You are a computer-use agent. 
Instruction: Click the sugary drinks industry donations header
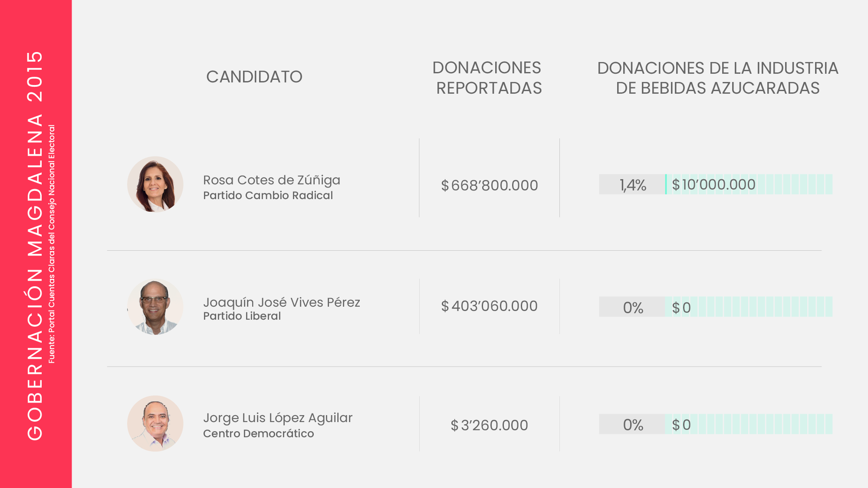pos(717,78)
